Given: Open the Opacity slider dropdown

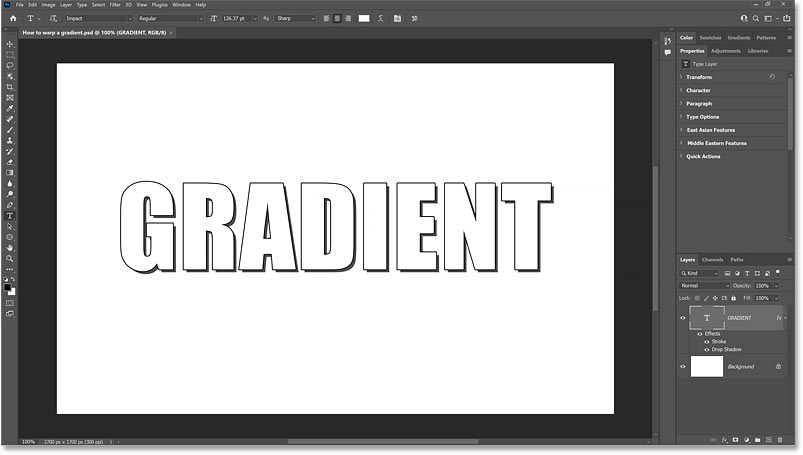Looking at the screenshot, I should point(776,286).
